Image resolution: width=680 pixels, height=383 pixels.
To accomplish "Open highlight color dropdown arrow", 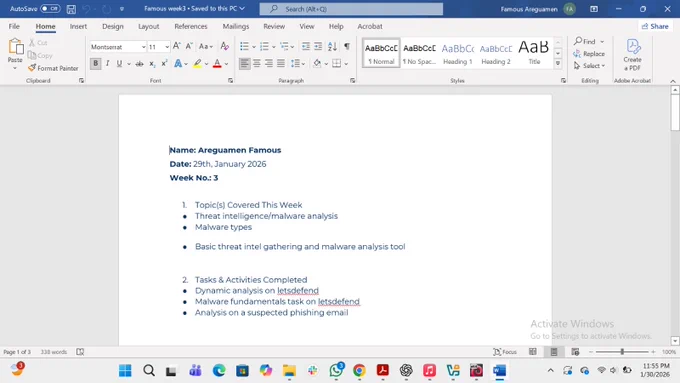I will (x=206, y=64).
